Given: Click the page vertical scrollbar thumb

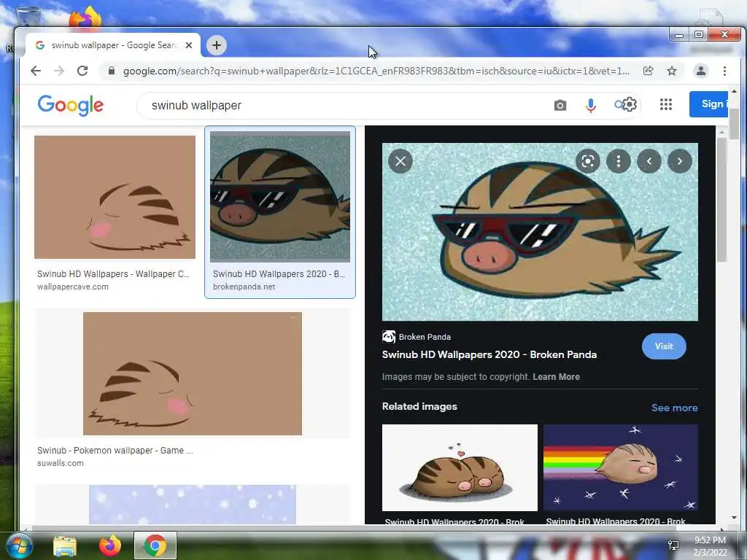Looking at the screenshot, I should click(734, 124).
